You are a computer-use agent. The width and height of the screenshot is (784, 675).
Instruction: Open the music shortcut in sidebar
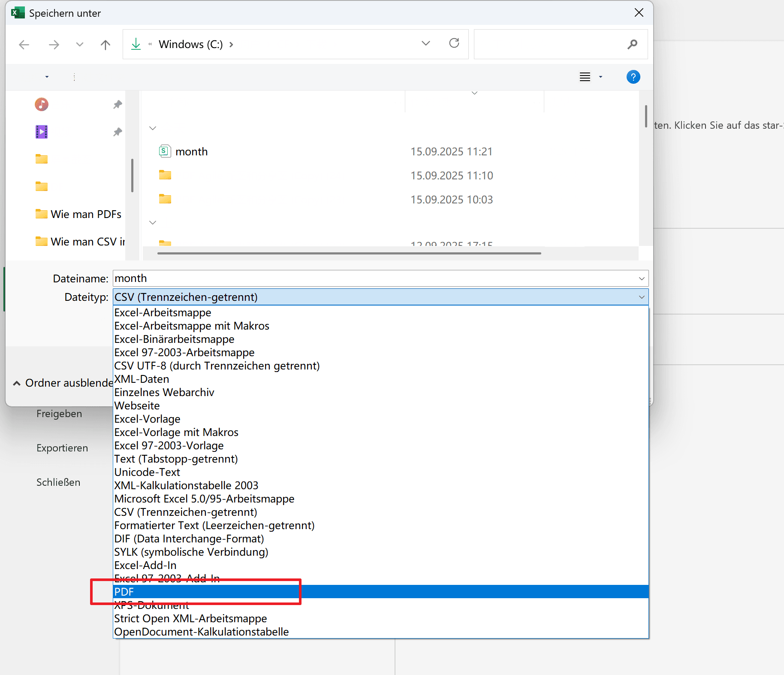(42, 104)
